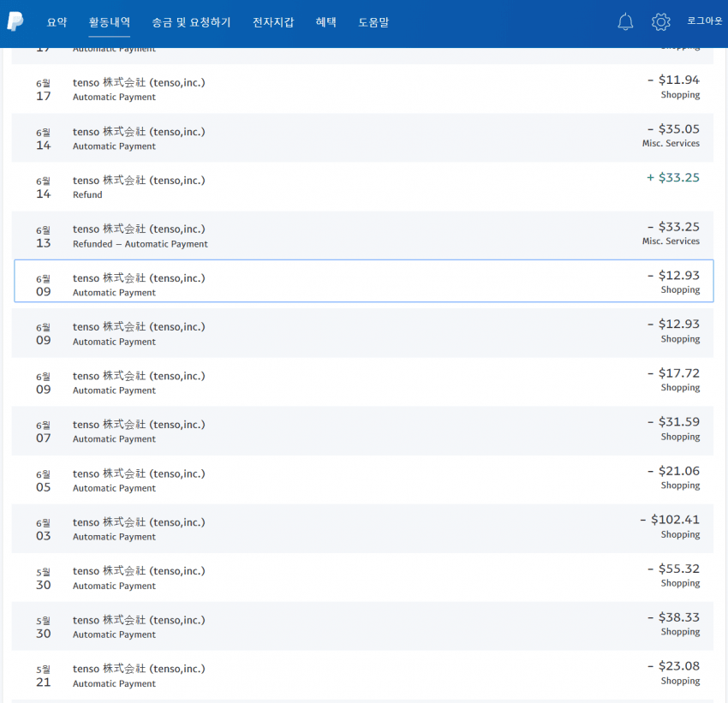This screenshot has width=728, height=703.
Task: Open the June 14 refund +$33.25 transaction
Action: 362,187
